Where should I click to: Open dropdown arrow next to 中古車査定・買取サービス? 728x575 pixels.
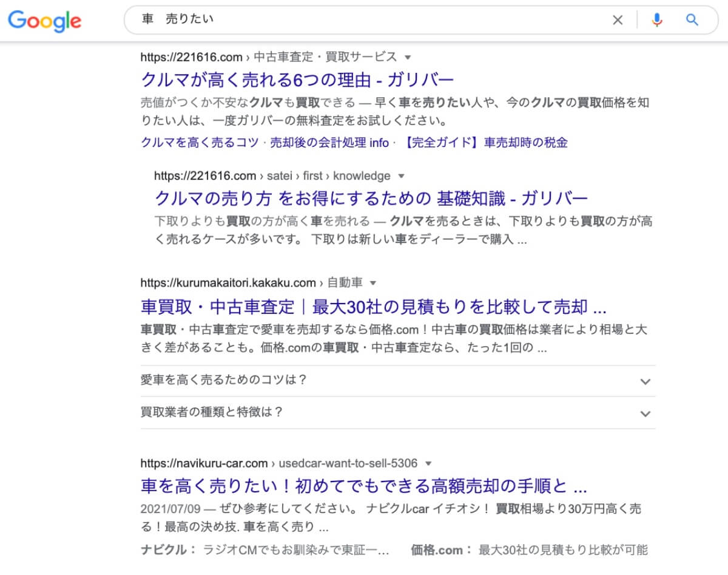pyautogui.click(x=408, y=57)
